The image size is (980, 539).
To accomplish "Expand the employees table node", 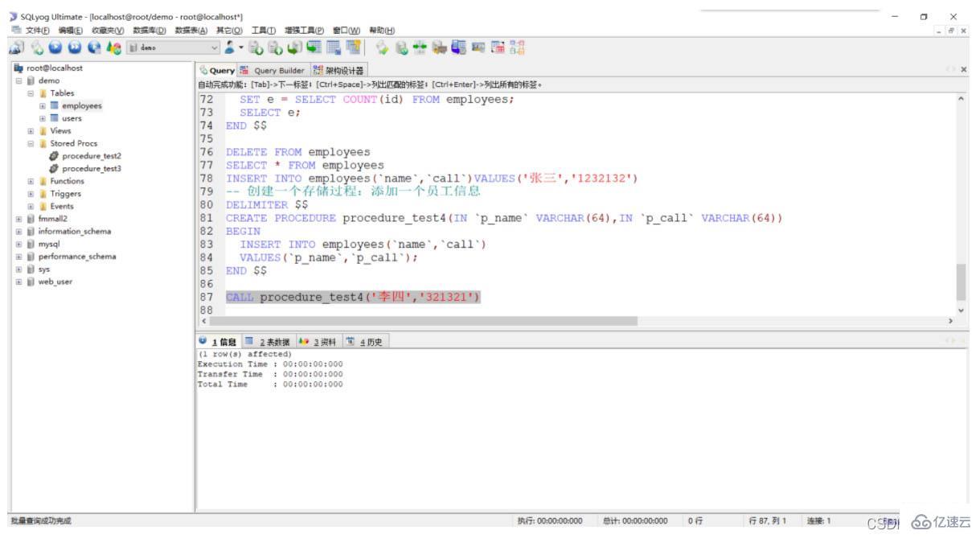I will 42,105.
